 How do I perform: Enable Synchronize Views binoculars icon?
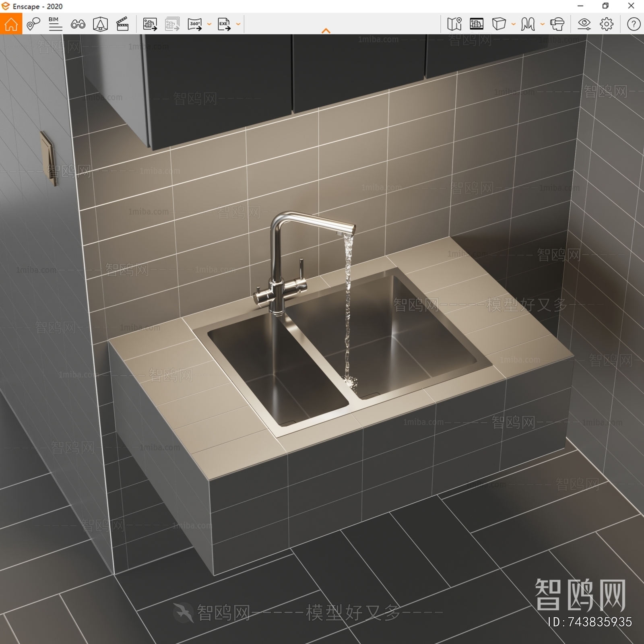click(78, 24)
